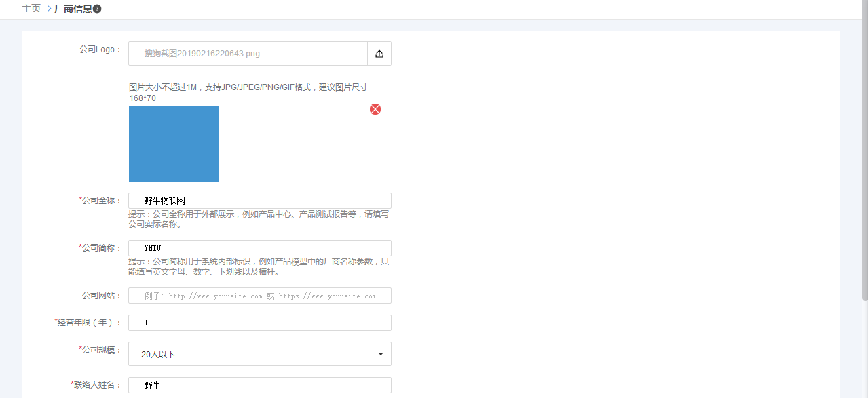This screenshot has width=868, height=398.
Task: Go back to 主页 via the breadcrumb link
Action: tap(30, 9)
